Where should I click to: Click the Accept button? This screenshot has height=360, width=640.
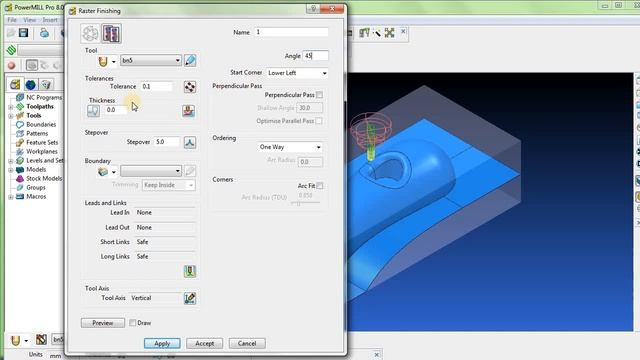tap(204, 344)
